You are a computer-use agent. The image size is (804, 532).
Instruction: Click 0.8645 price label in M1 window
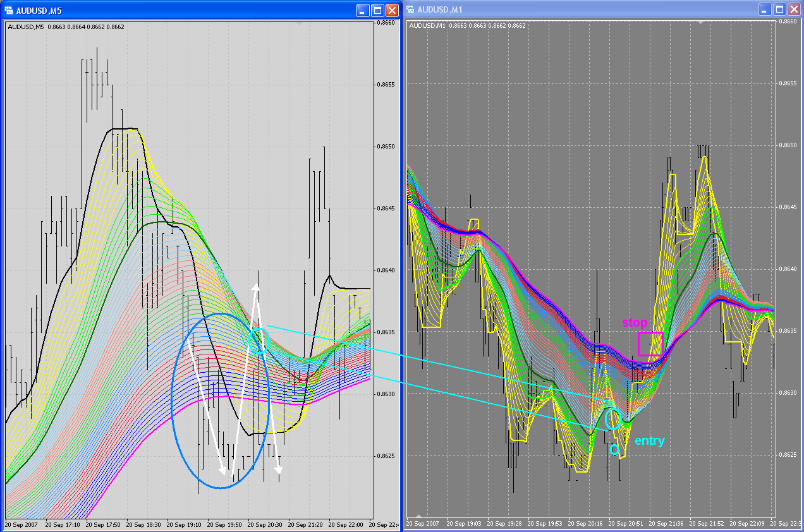click(787, 207)
